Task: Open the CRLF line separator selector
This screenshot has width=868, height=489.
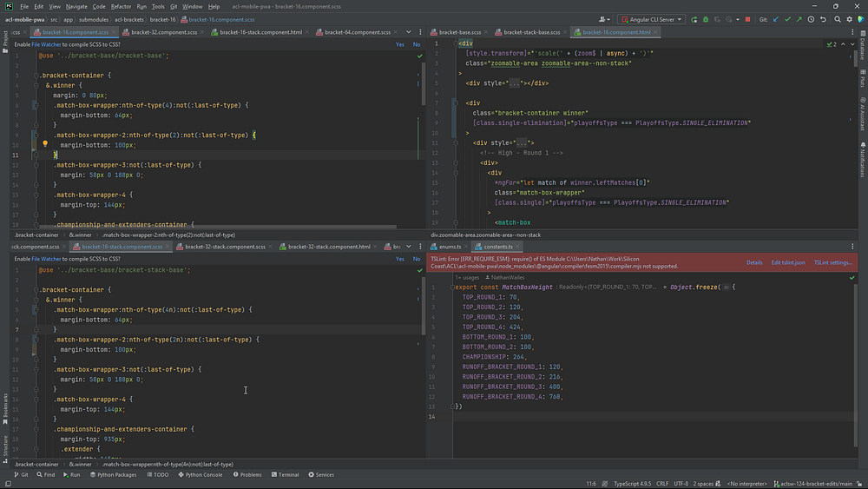Action: click(662, 483)
